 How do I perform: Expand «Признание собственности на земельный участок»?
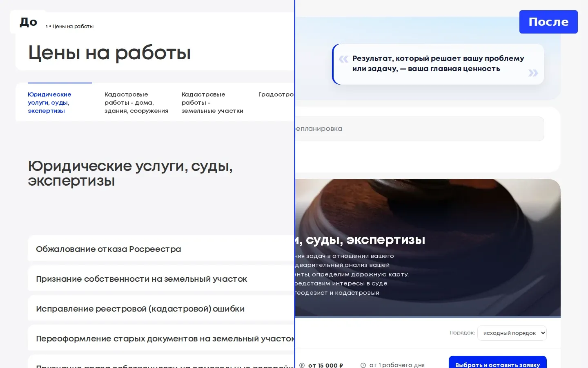161,278
